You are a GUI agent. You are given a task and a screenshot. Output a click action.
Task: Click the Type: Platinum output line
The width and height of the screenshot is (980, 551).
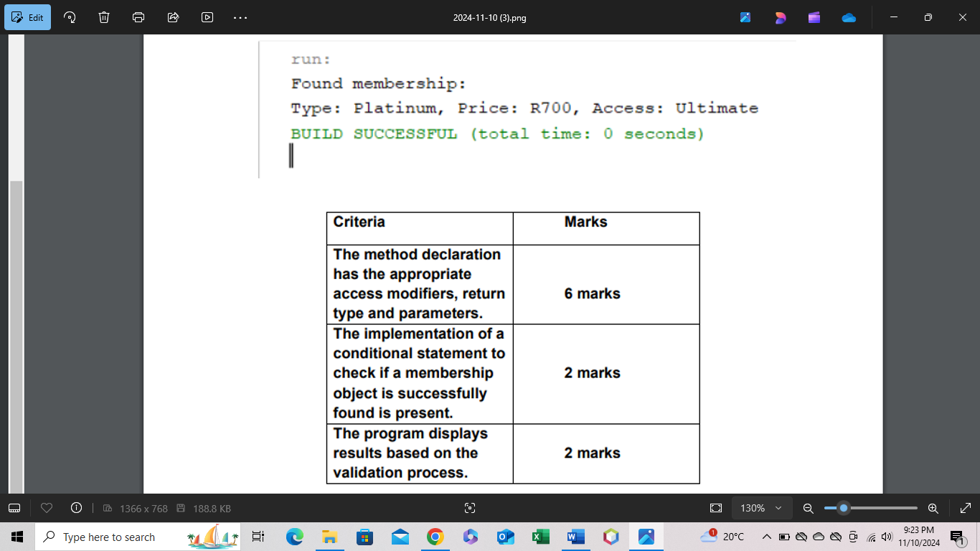pyautogui.click(x=524, y=108)
